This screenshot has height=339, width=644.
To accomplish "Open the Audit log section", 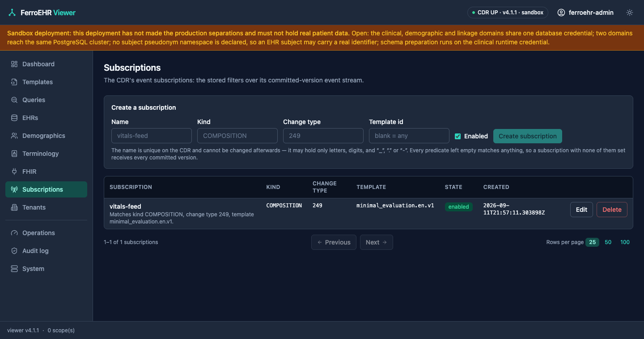I will coord(46,251).
